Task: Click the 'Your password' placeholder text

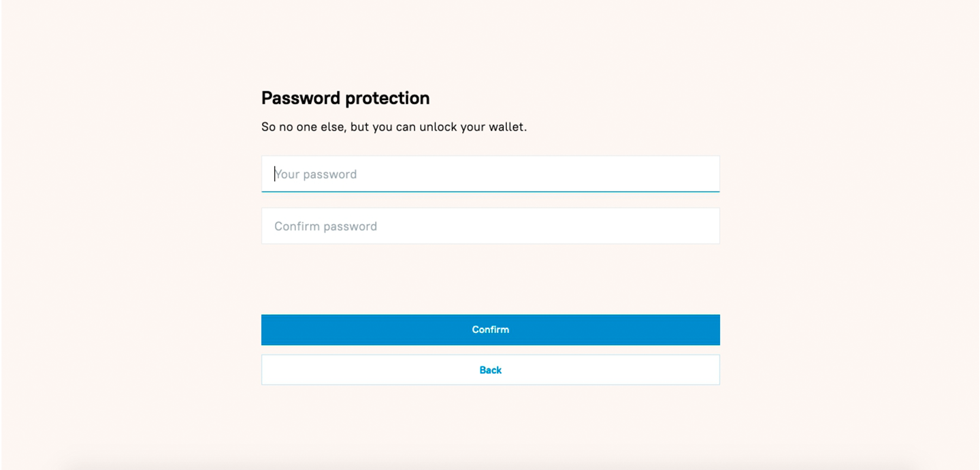Action: pos(316,174)
